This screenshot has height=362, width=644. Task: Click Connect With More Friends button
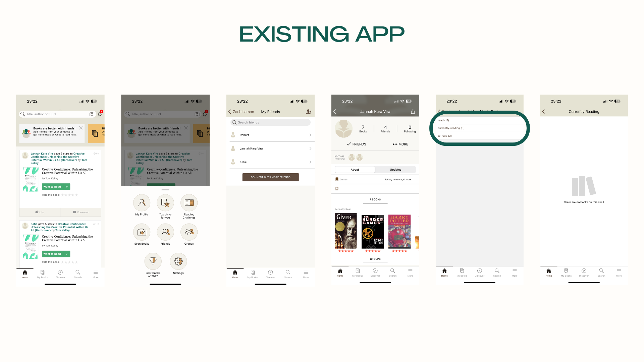[x=270, y=177]
